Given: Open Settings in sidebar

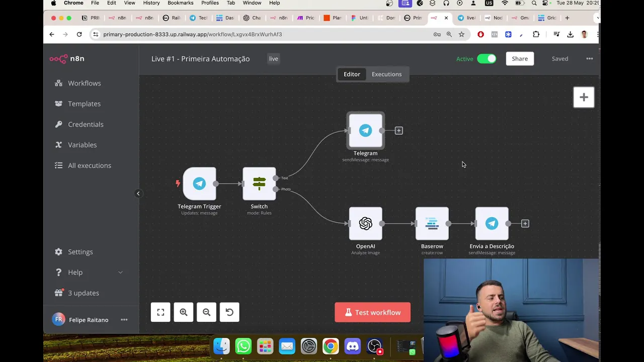Looking at the screenshot, I should (74, 252).
